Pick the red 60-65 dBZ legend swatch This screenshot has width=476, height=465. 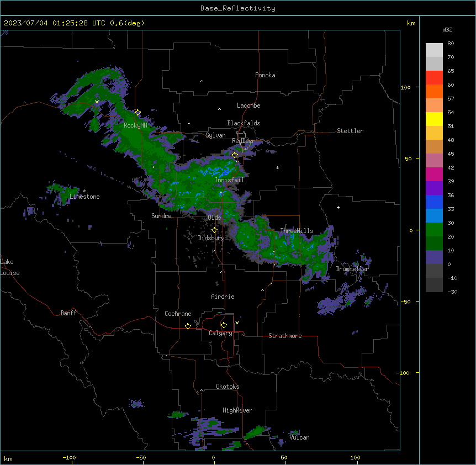coord(434,77)
